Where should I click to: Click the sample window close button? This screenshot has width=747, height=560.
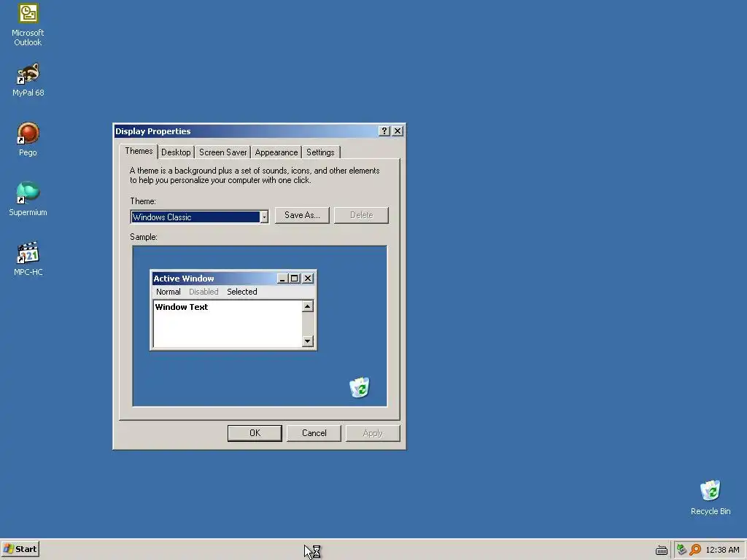pos(309,279)
